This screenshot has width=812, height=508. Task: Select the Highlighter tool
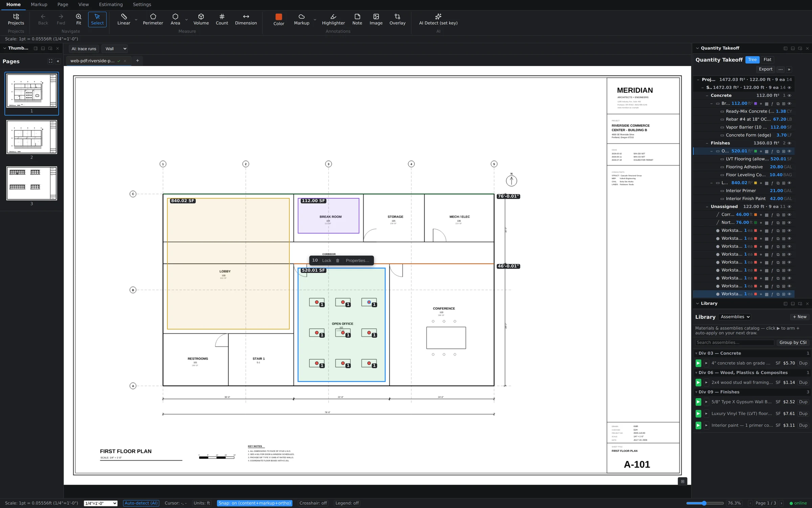(x=333, y=19)
